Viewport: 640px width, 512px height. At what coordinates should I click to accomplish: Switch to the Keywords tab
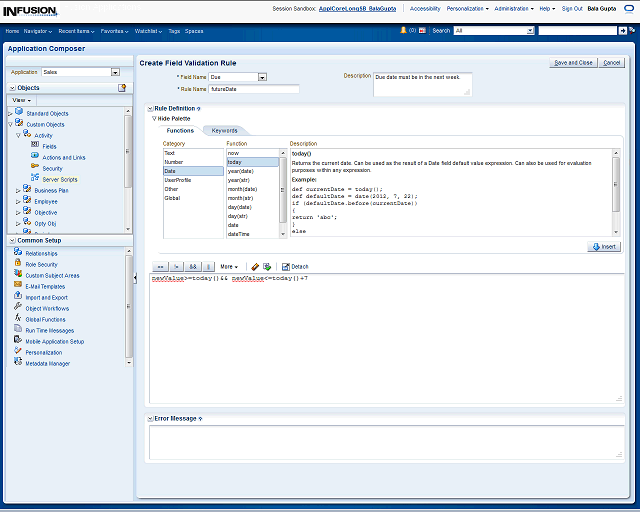click(x=224, y=131)
